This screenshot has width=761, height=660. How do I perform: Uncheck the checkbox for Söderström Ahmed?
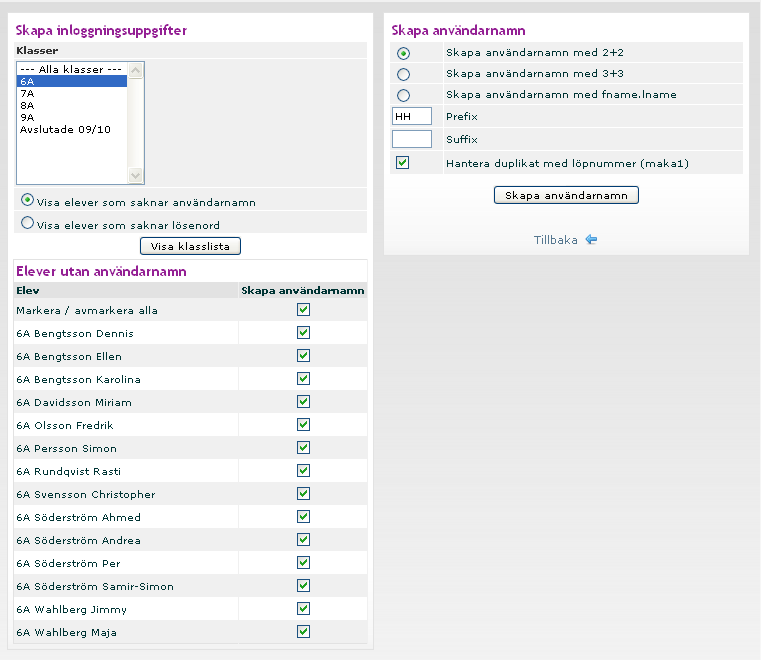[x=303, y=517]
